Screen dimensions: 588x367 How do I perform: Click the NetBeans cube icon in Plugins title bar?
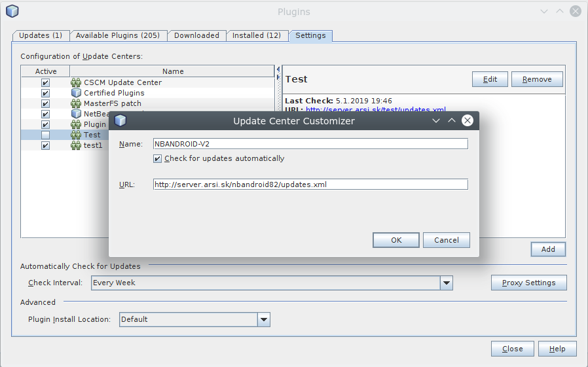12,11
